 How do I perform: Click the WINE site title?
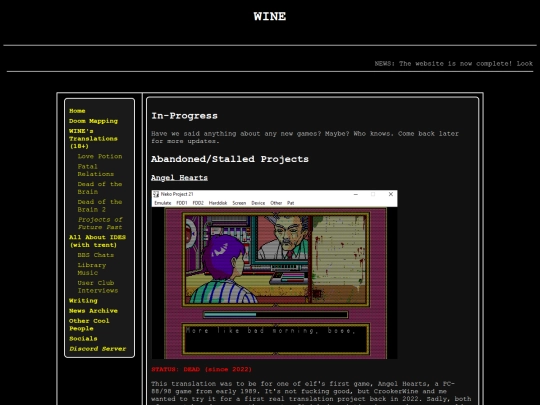270,16
